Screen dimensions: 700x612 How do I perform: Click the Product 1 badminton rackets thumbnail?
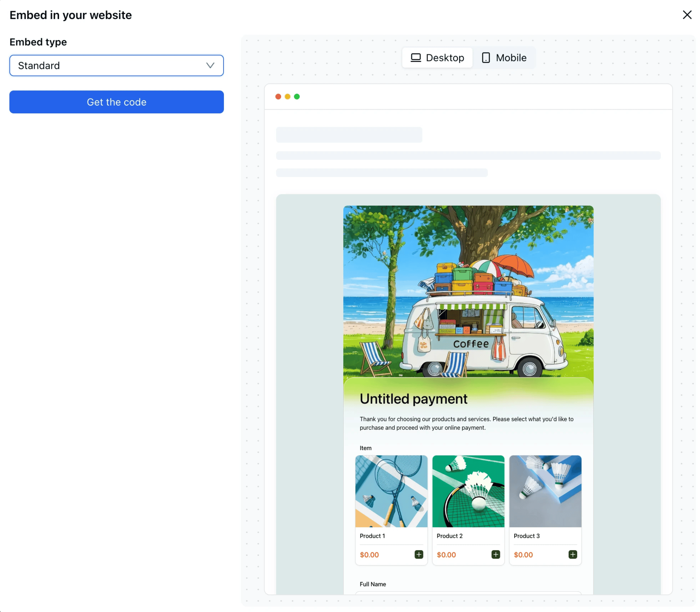pos(391,491)
